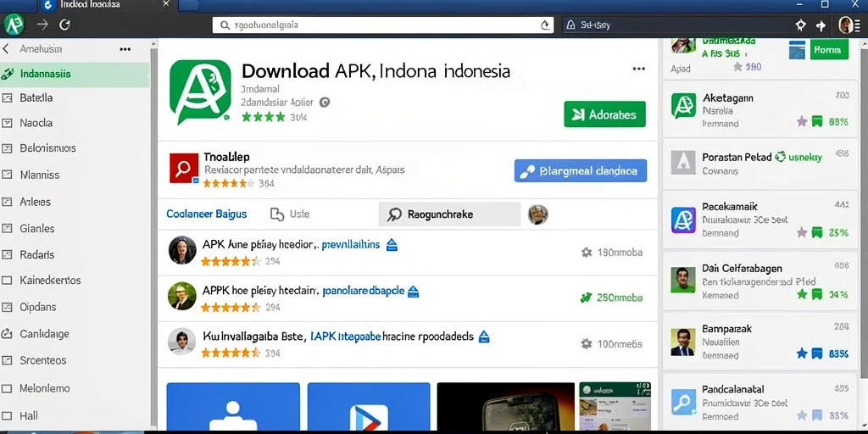Open the app header three-dots menu
The image size is (868, 434).
[639, 69]
